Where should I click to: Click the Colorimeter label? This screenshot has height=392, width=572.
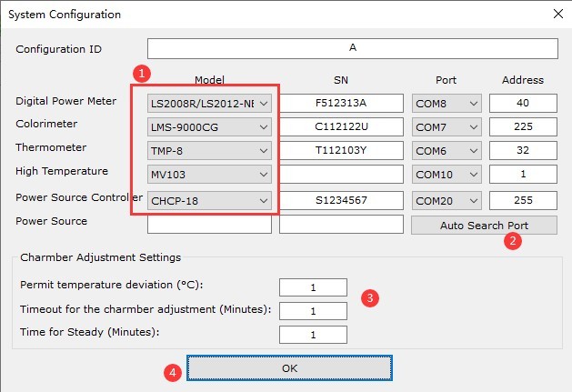(46, 124)
